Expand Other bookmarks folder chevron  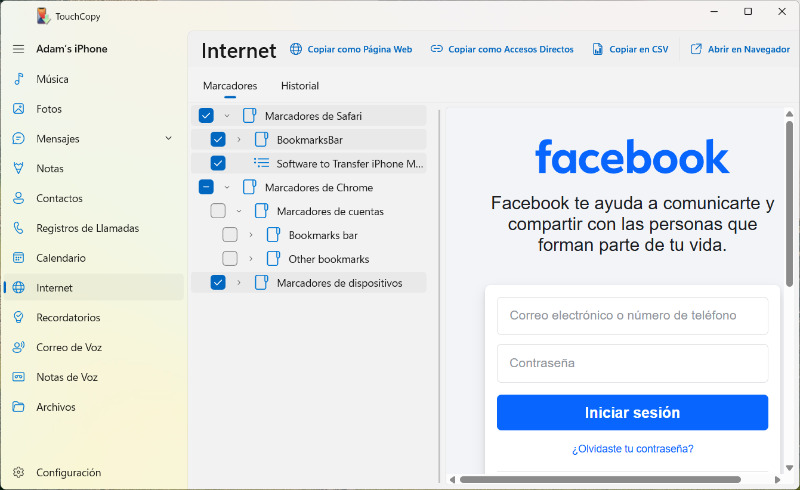pos(251,259)
